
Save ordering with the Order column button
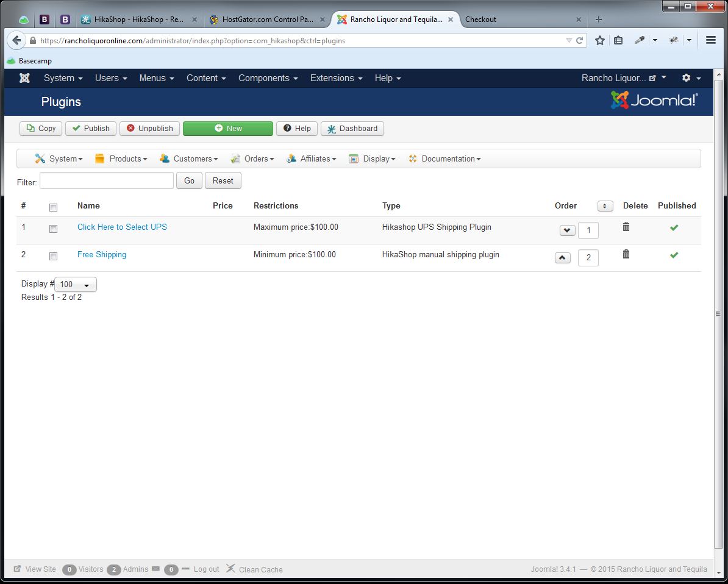(x=605, y=205)
